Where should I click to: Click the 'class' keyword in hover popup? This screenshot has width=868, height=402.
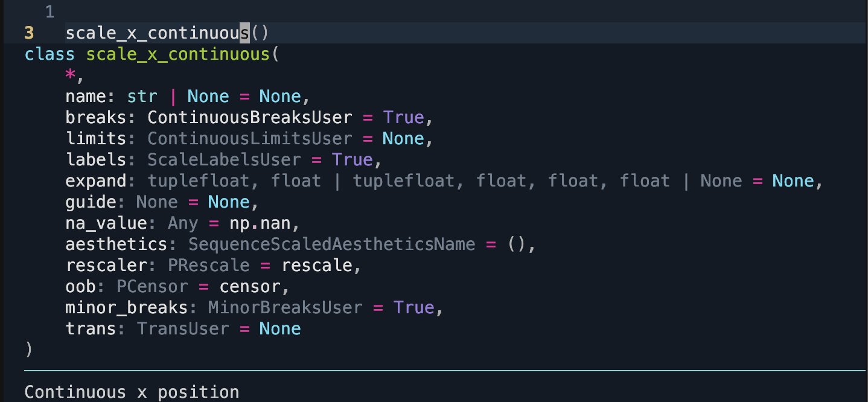pos(49,54)
